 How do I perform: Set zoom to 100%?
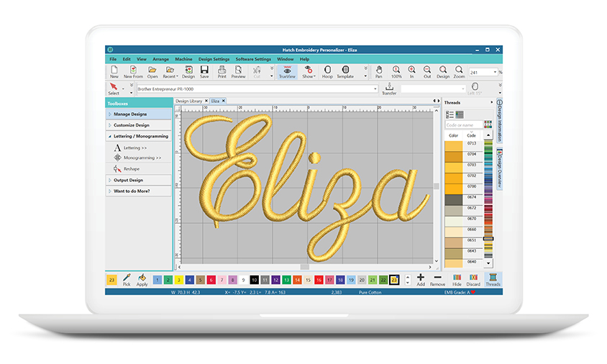pyautogui.click(x=396, y=72)
